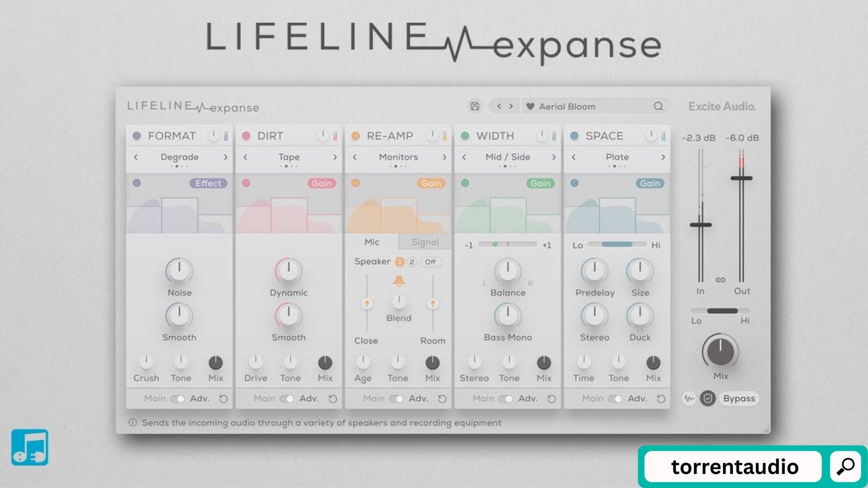Advance SPACE type past Plate
868x488 pixels.
[x=663, y=157]
